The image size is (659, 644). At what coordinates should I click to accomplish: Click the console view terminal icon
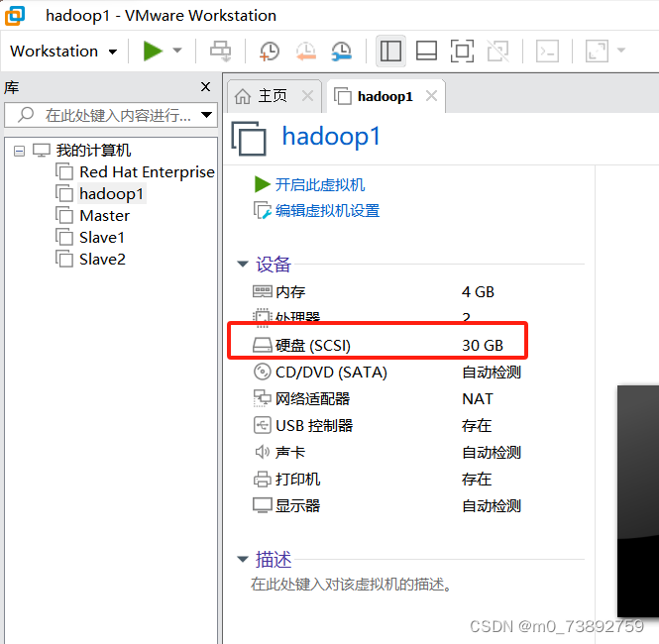click(x=547, y=52)
